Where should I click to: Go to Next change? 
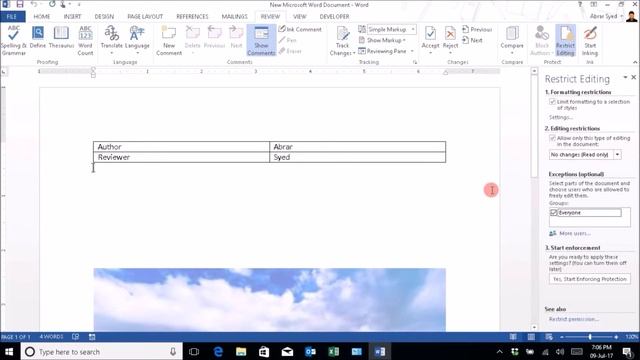coord(472,40)
